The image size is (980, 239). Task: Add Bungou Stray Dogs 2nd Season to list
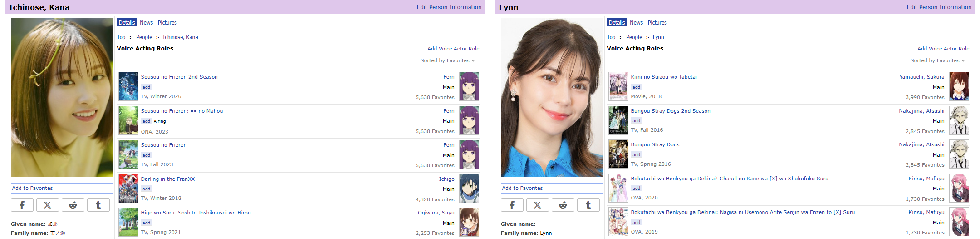coord(636,121)
